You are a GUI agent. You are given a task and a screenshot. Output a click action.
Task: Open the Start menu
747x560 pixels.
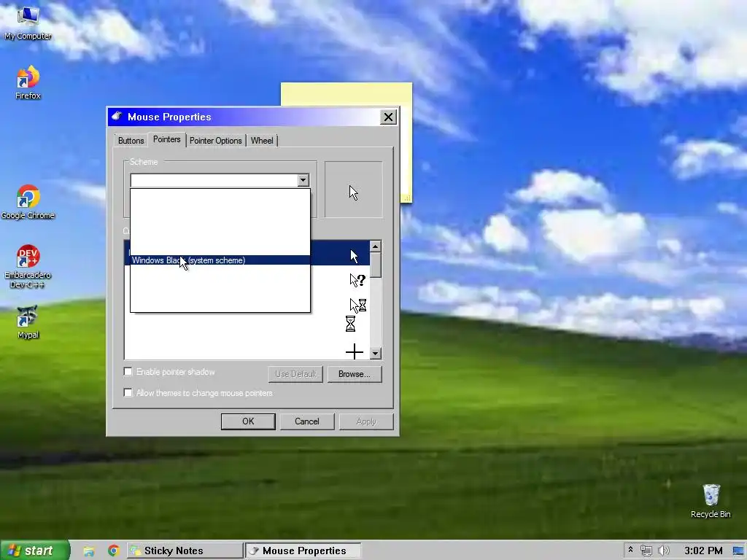pos(35,551)
